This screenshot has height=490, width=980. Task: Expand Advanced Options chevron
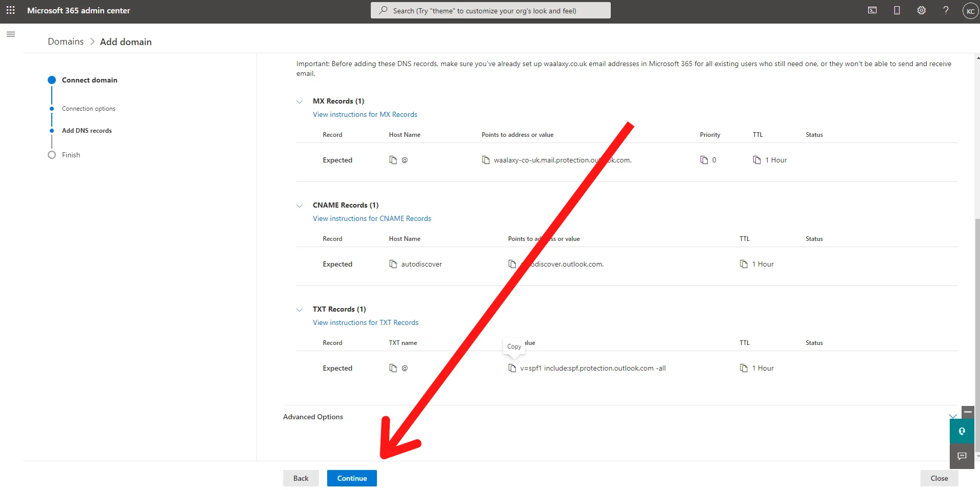point(952,416)
